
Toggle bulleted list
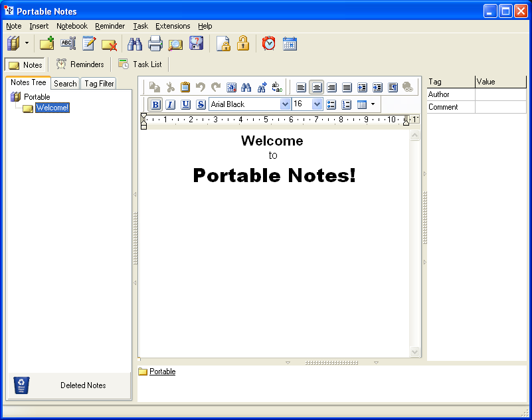pyautogui.click(x=331, y=104)
